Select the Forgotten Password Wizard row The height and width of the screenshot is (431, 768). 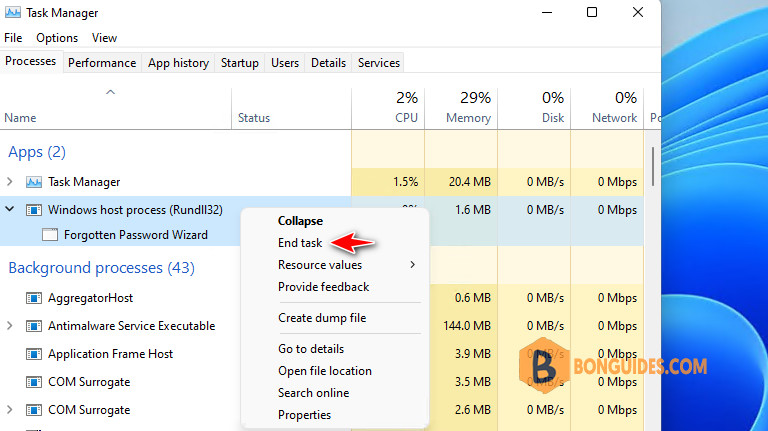[x=136, y=235]
